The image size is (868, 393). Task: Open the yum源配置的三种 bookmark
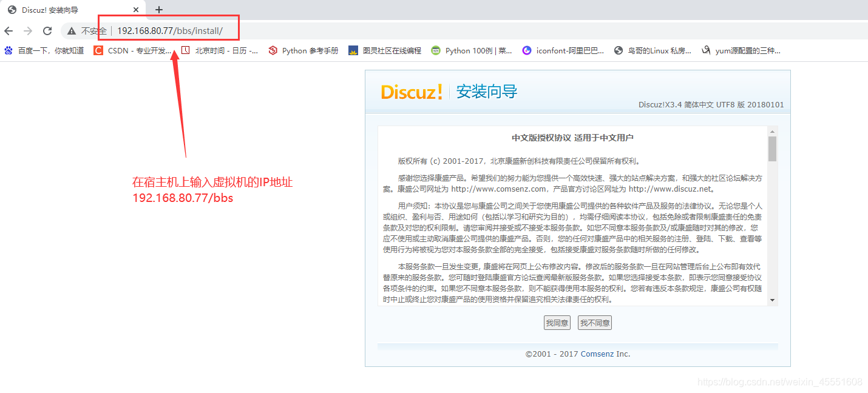click(x=741, y=51)
